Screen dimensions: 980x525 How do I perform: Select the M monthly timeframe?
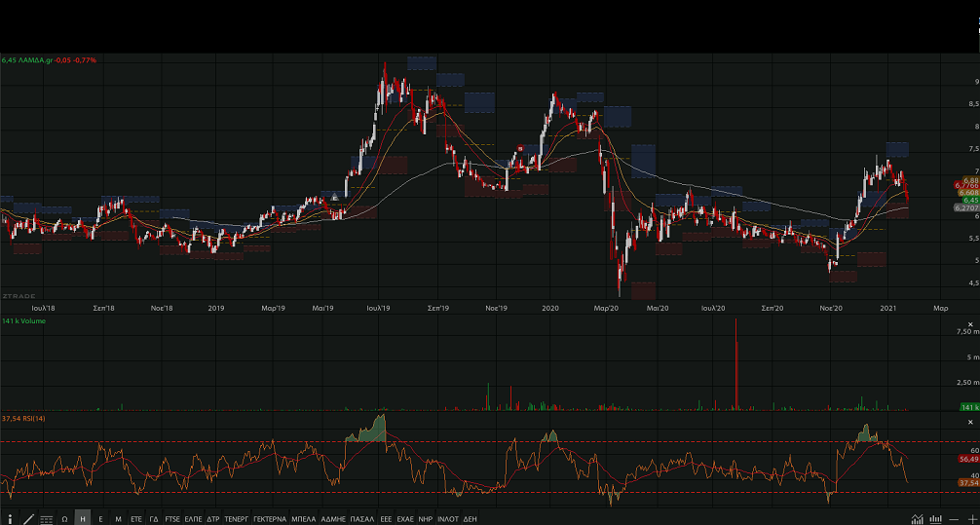(x=118, y=519)
